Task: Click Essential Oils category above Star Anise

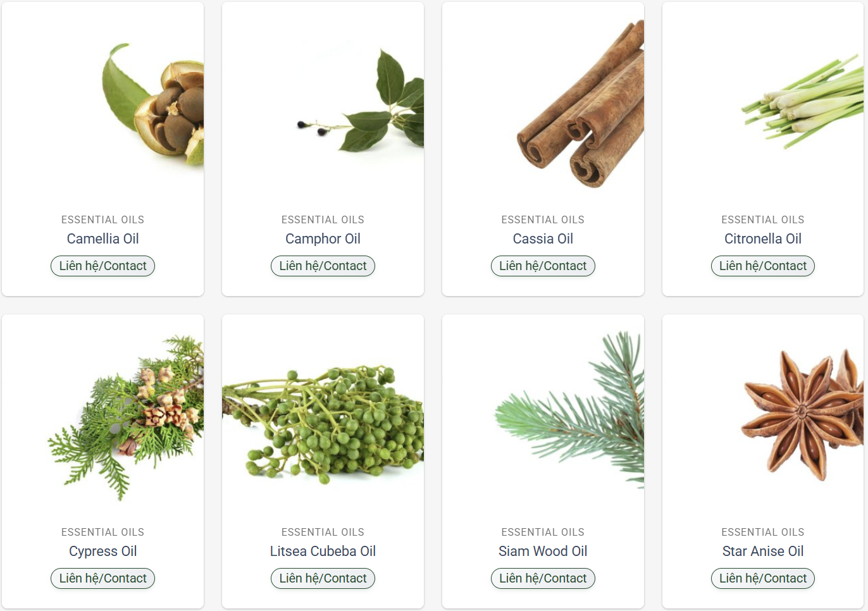Action: 763,532
